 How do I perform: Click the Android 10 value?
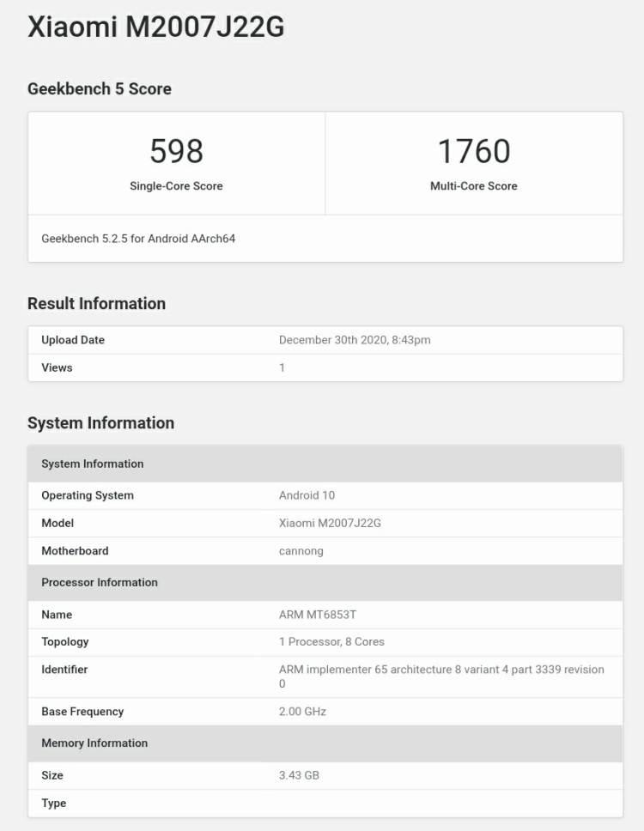click(x=307, y=495)
